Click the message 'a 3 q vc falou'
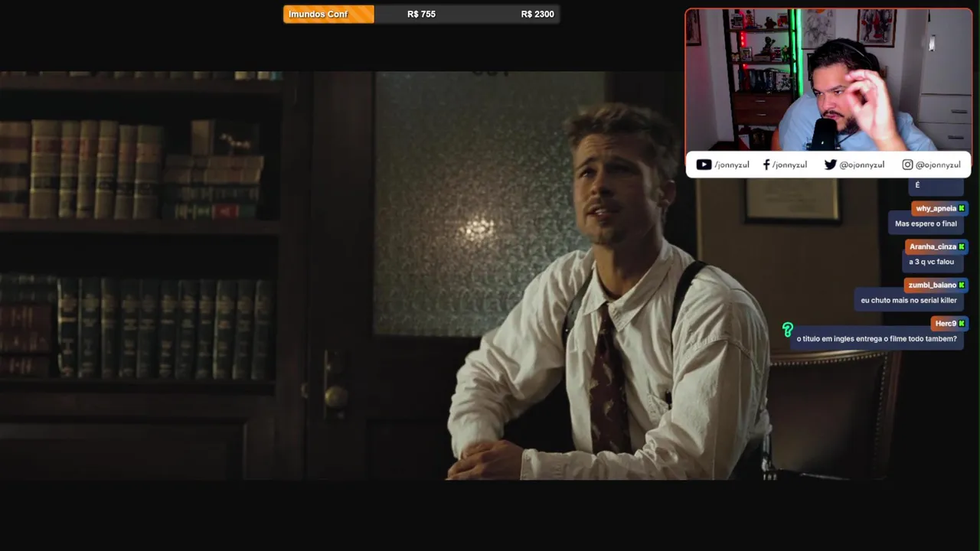Viewport: 980px width, 551px height. 931,262
